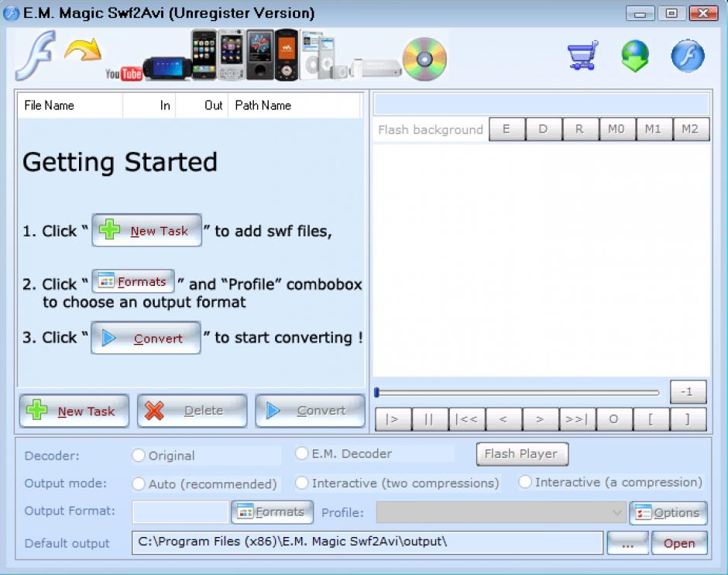Click the M2 button
The height and width of the screenshot is (575, 728).
point(691,129)
